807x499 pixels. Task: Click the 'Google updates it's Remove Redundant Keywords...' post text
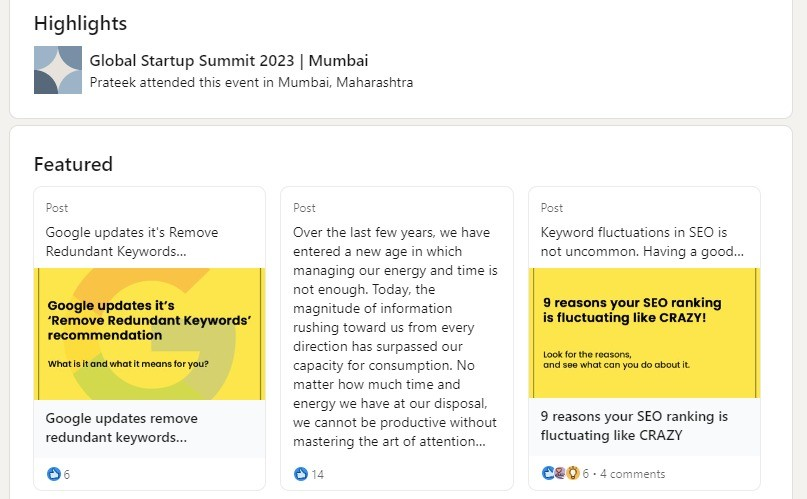pyautogui.click(x=132, y=241)
